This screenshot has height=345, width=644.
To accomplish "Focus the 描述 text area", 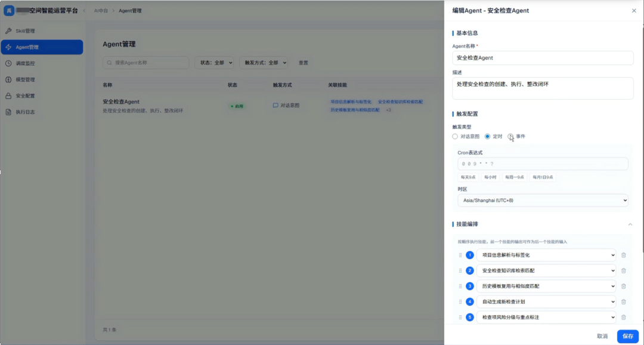I will pyautogui.click(x=543, y=88).
